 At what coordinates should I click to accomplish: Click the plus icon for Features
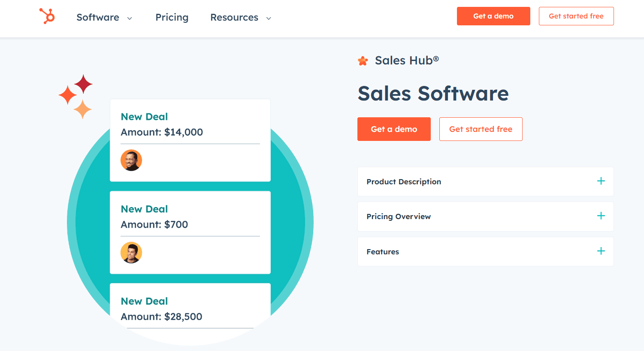pyautogui.click(x=601, y=251)
